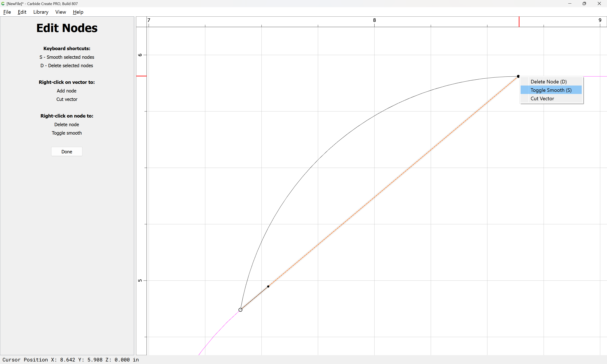Click the 'Keyboard shortcuts:' heading
607x364 pixels.
(67, 49)
